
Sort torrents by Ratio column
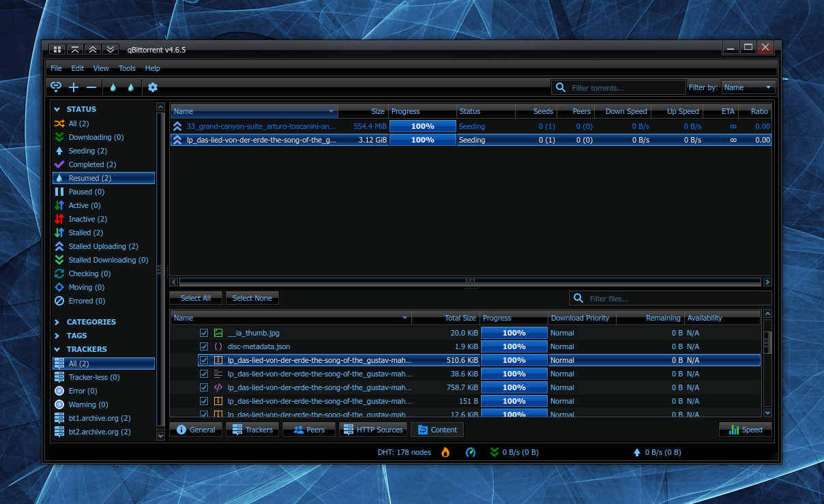pyautogui.click(x=754, y=111)
